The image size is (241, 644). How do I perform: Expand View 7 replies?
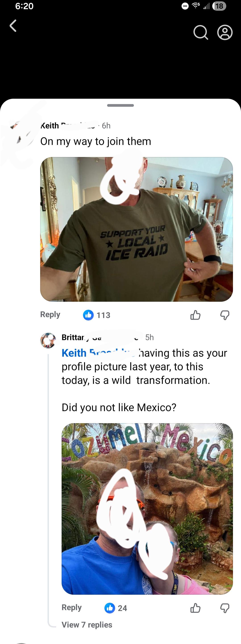(87, 625)
